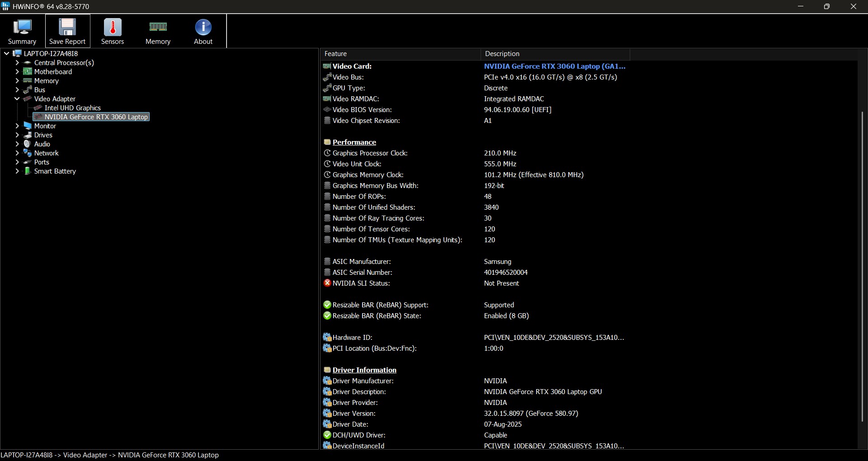This screenshot has width=868, height=461.
Task: Click the Monitor tree node icon
Action: pos(28,126)
